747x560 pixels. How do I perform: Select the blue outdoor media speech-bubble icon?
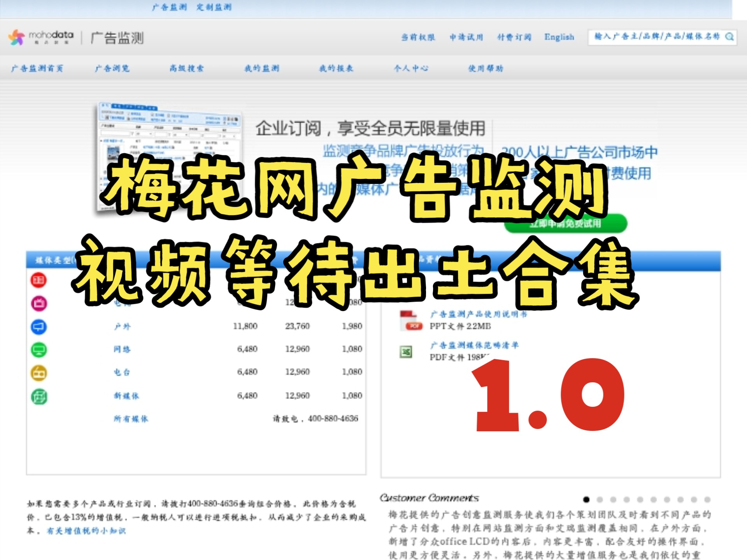coord(38,327)
